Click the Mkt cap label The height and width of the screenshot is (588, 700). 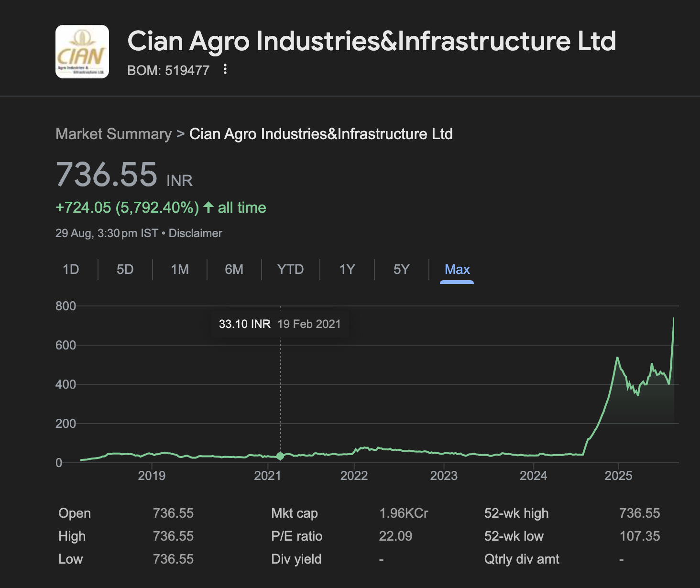(295, 513)
